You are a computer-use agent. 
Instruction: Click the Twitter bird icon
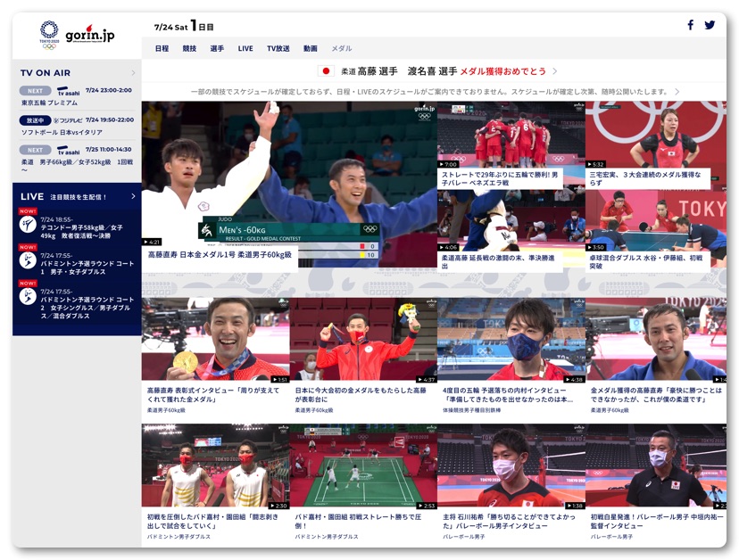(x=710, y=25)
